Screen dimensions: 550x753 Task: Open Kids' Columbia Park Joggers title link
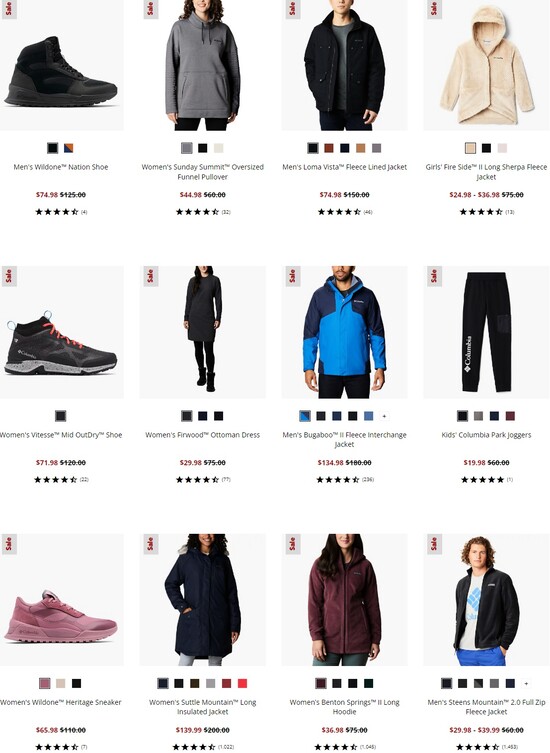point(486,435)
